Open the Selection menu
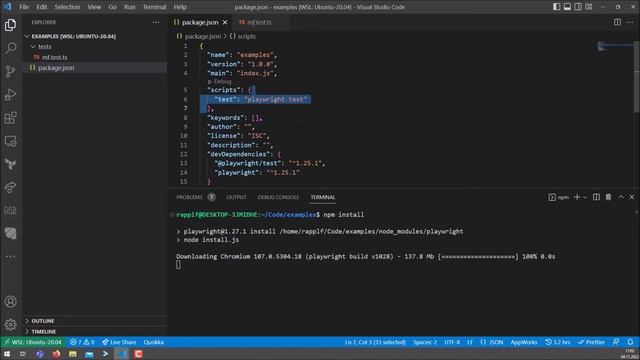Image resolution: width=640 pixels, height=360 pixels. pyautogui.click(x=67, y=7)
